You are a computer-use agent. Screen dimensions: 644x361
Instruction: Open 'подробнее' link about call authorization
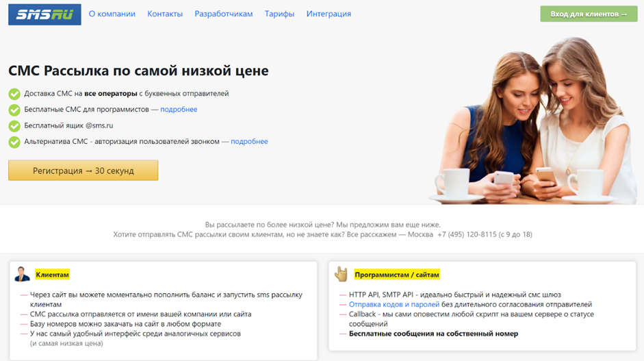249,142
